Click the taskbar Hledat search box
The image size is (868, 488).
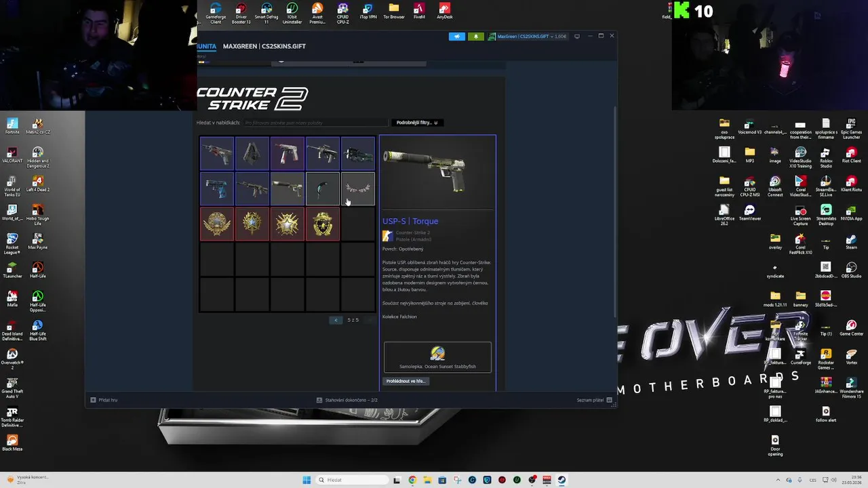[x=351, y=480]
